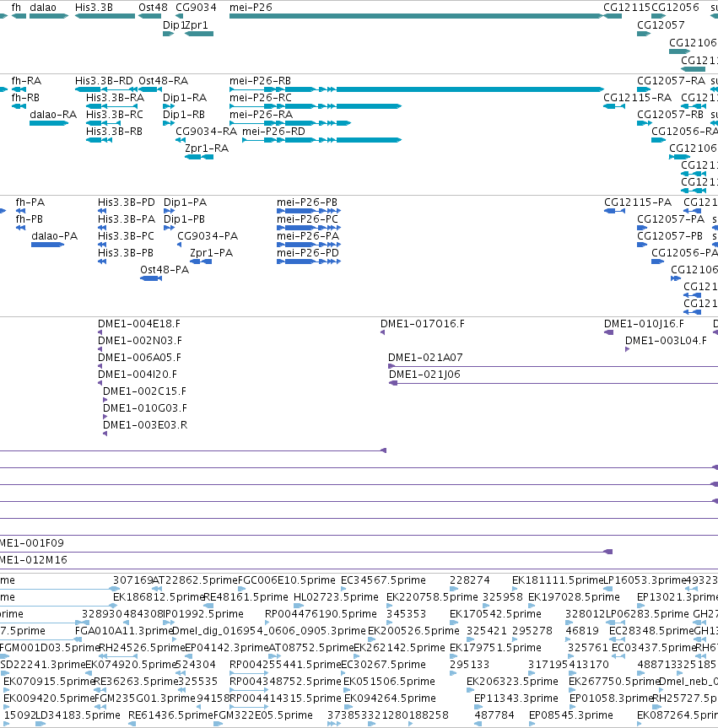Screen dimensions: 718x728
Task: Select the EK094264.5prime EST label
Action: (390, 698)
